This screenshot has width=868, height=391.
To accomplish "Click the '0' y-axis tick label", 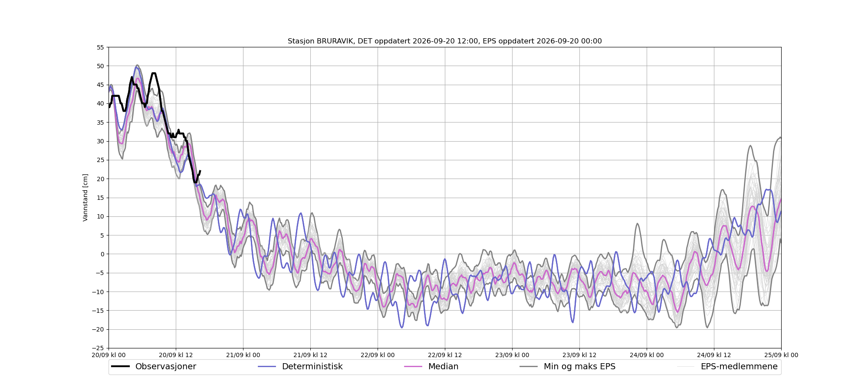I will [x=102, y=254].
